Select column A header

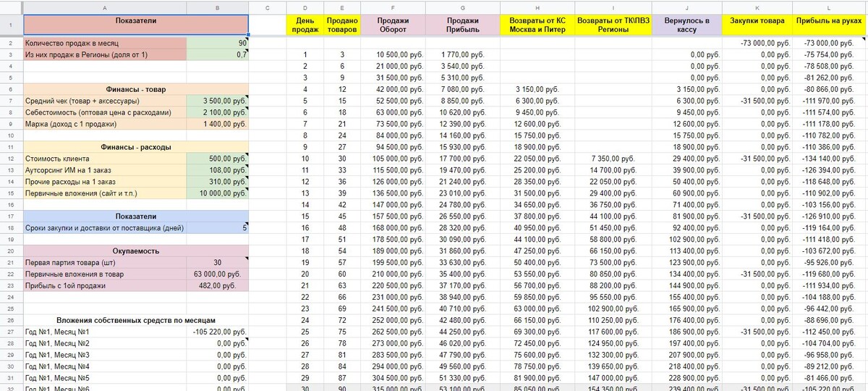pos(105,7)
